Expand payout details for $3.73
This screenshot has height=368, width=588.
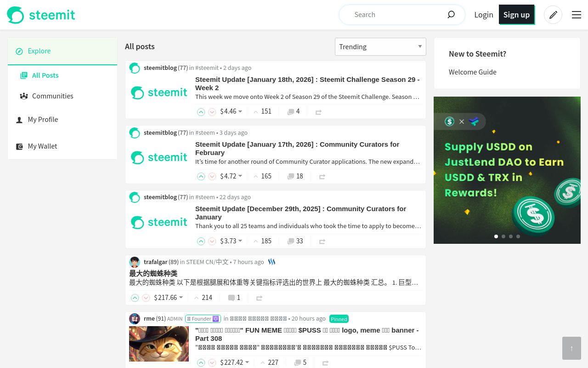(231, 241)
